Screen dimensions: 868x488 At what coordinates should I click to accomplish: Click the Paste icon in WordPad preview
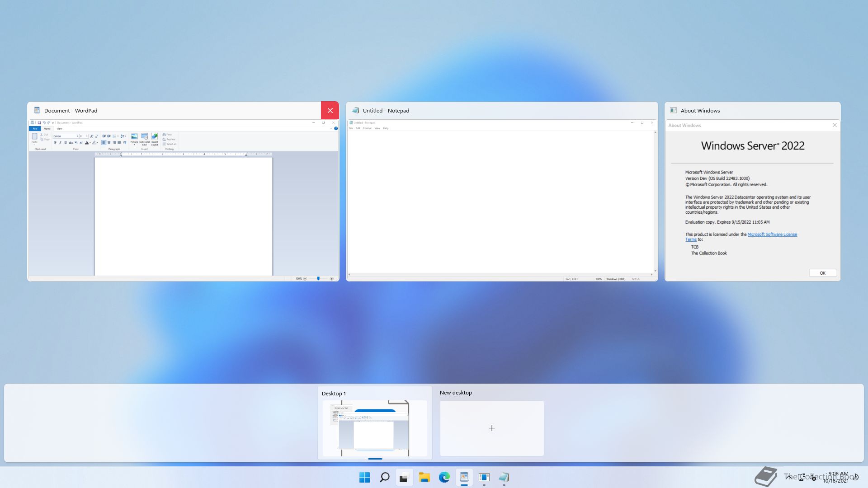[x=34, y=136]
